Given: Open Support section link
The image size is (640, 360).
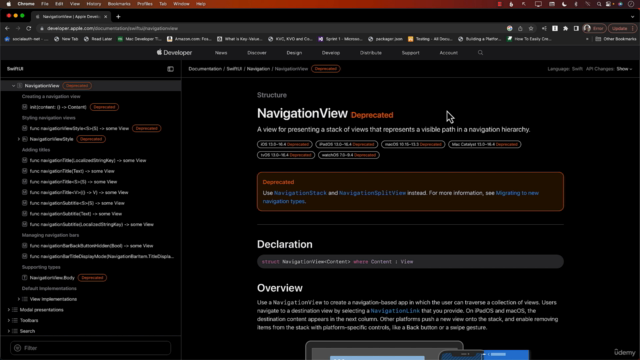Looking at the screenshot, I should click(x=410, y=53).
